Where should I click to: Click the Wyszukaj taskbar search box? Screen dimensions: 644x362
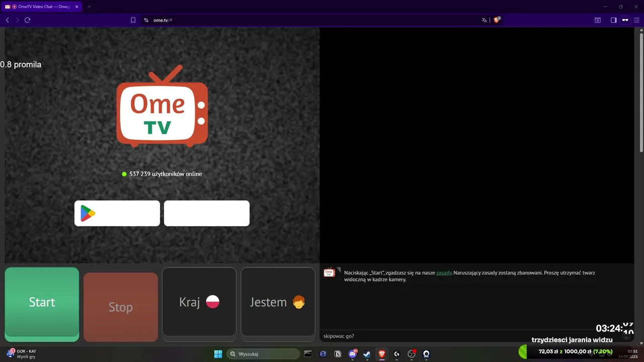pyautogui.click(x=263, y=354)
